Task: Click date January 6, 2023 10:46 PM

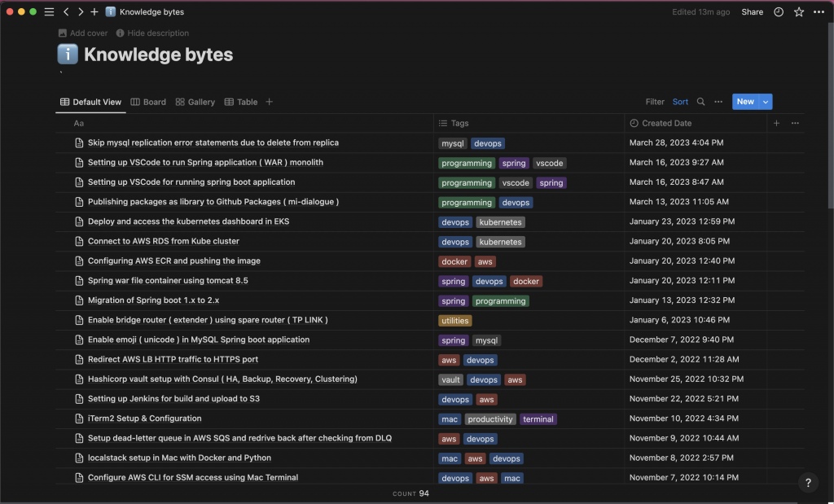Action: [x=679, y=319]
